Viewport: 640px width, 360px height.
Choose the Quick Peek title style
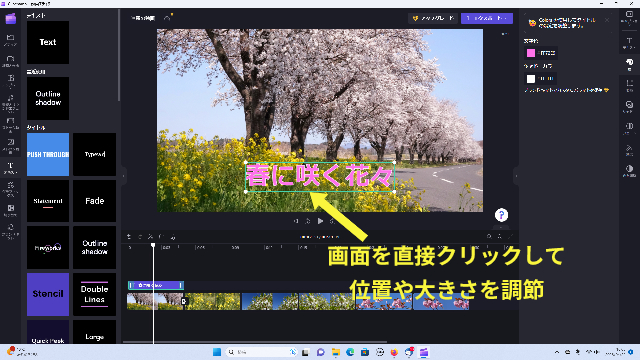[x=48, y=332]
